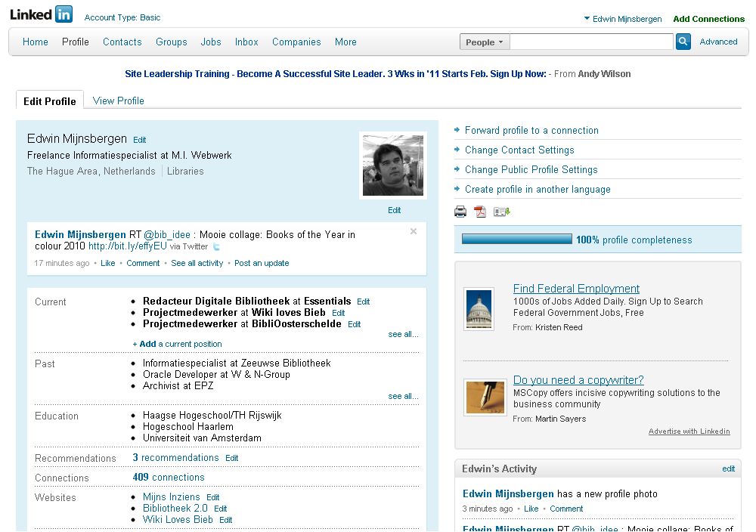Viewport: 756px width, 532px height.
Task: Click the 'Informatiespecialist at Zeeuwse Bibliotheek' text
Action: point(237,363)
